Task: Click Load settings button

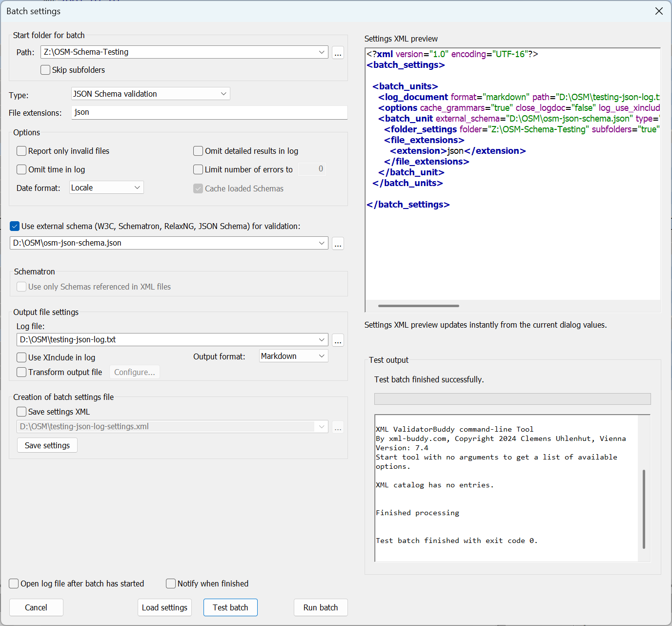Action: coord(164,607)
